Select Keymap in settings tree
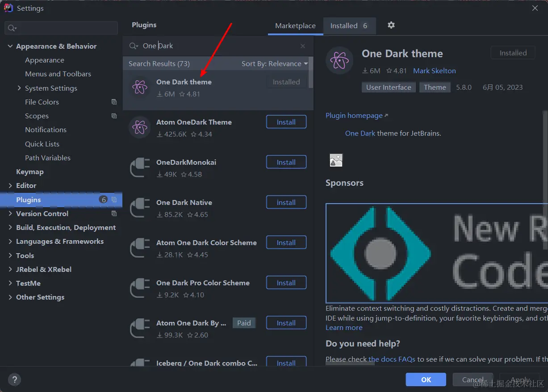This screenshot has height=392, width=548. (30, 171)
